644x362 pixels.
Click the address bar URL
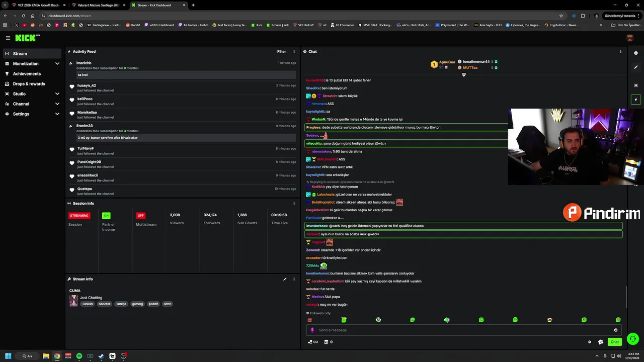click(x=70, y=16)
